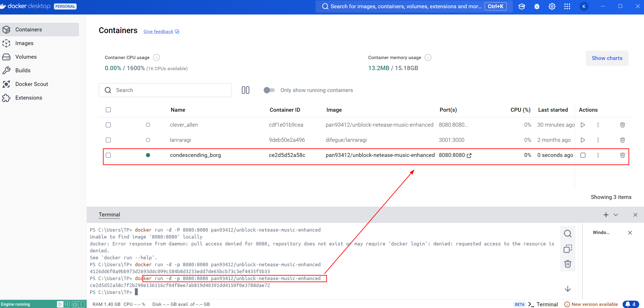The width and height of the screenshot is (644, 308).
Task: Open Learning center graduation cap icon
Action: [521, 6]
